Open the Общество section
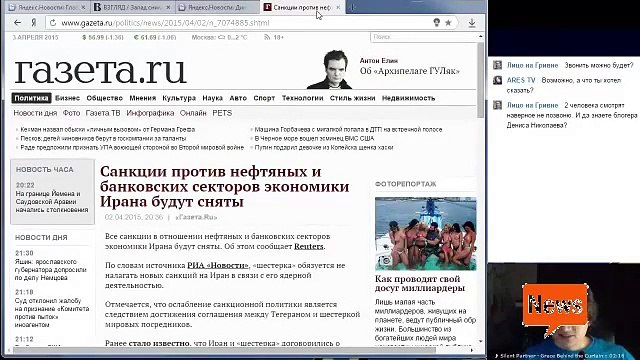 104,98
